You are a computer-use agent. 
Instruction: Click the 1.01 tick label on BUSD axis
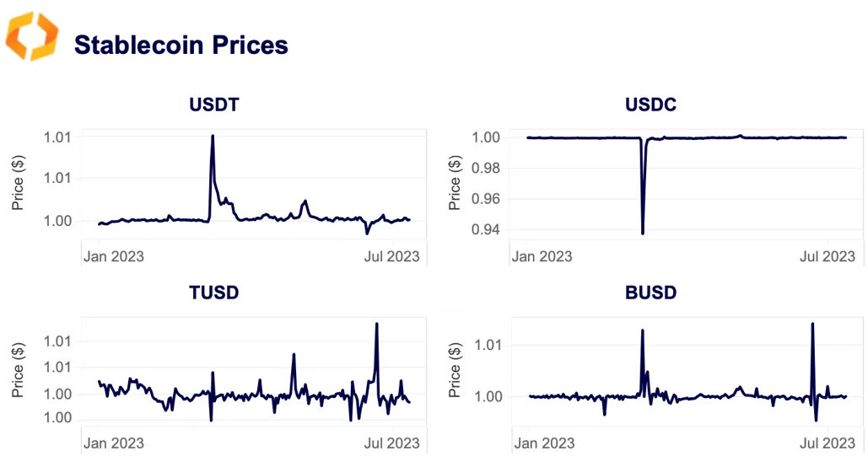488,345
